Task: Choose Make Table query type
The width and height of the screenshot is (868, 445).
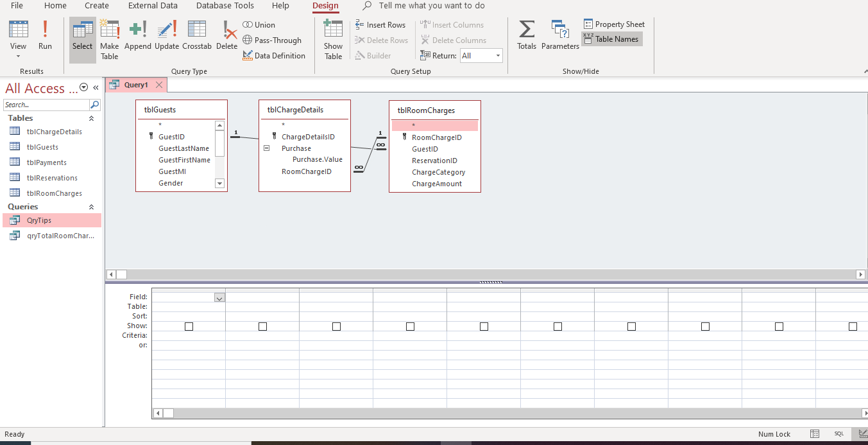Action: (x=110, y=40)
